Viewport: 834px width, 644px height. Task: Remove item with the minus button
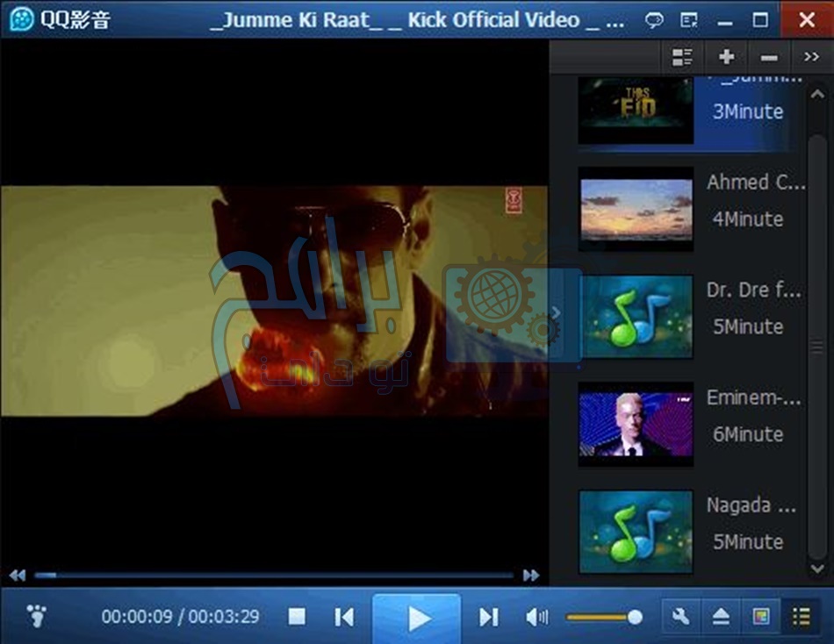click(x=769, y=58)
